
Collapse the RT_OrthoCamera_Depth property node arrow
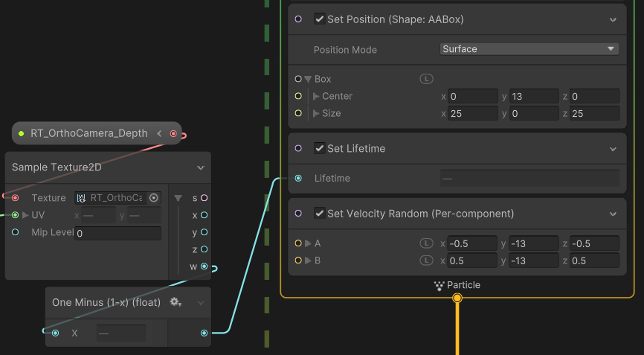[159, 133]
